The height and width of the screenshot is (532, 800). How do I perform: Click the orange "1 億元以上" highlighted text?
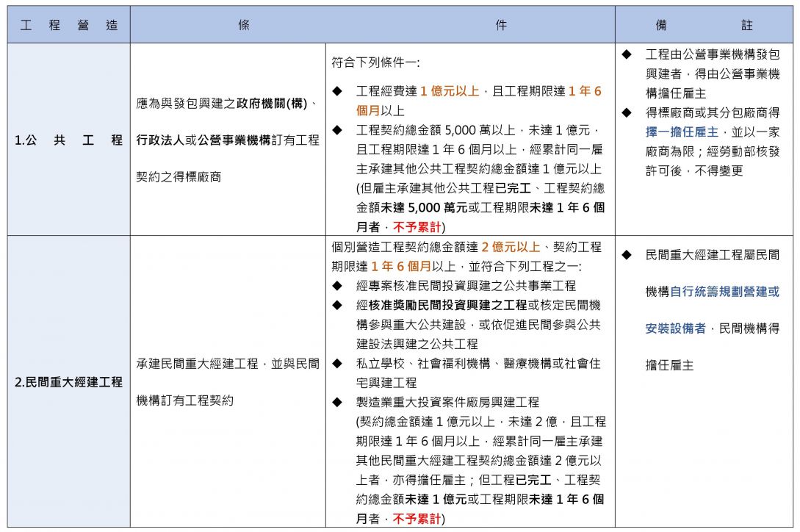(449, 92)
